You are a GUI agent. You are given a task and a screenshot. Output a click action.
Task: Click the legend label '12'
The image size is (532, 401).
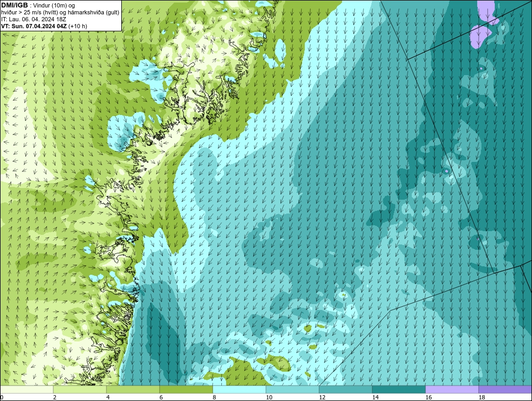click(x=322, y=397)
